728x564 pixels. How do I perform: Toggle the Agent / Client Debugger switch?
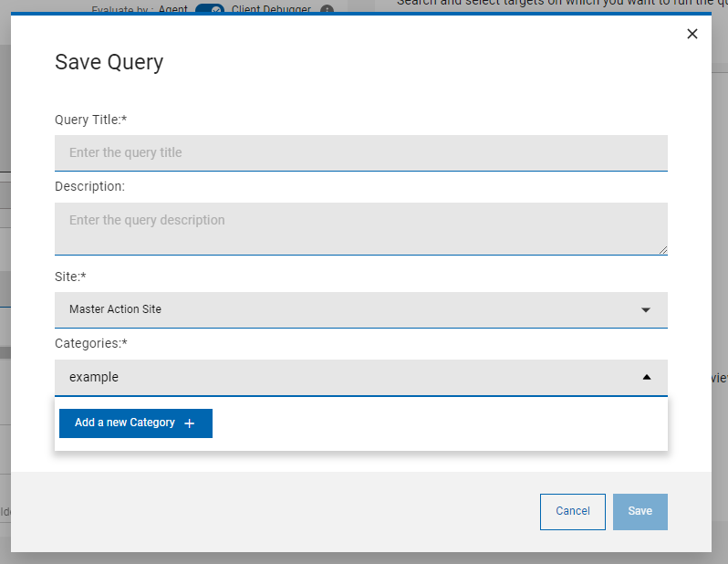tap(210, 10)
